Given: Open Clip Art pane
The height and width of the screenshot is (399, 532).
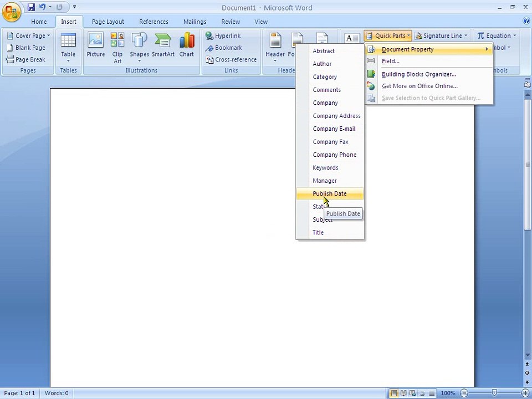Looking at the screenshot, I should (117, 48).
